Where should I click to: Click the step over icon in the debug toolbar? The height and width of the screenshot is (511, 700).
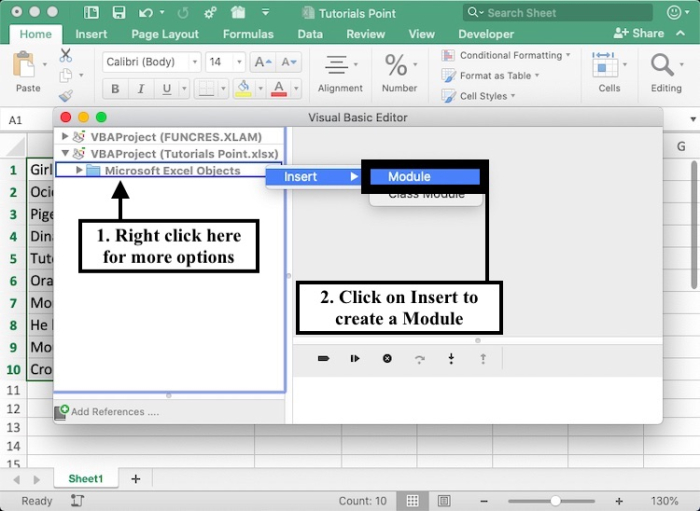[x=419, y=359]
